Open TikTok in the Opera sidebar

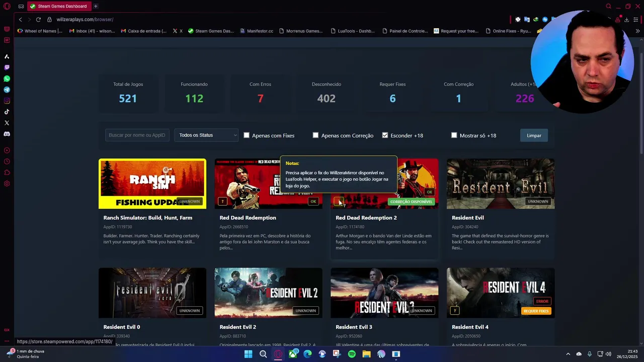pyautogui.click(x=7, y=112)
